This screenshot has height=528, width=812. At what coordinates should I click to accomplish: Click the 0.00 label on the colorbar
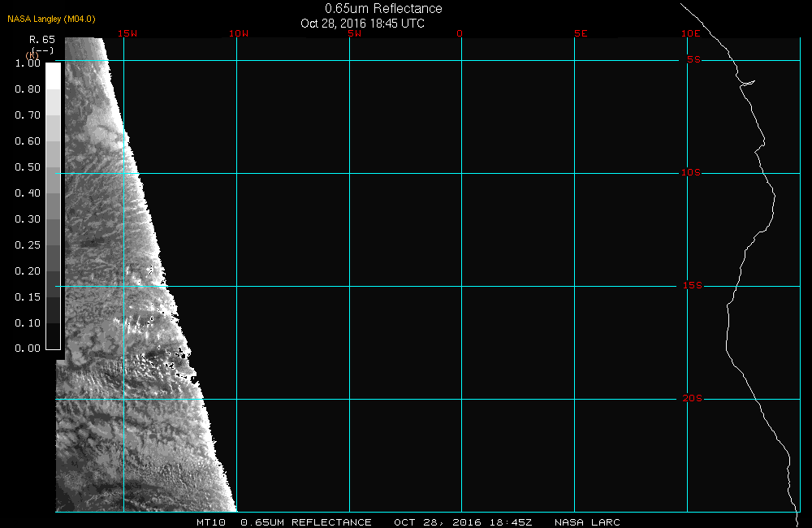[x=28, y=348]
